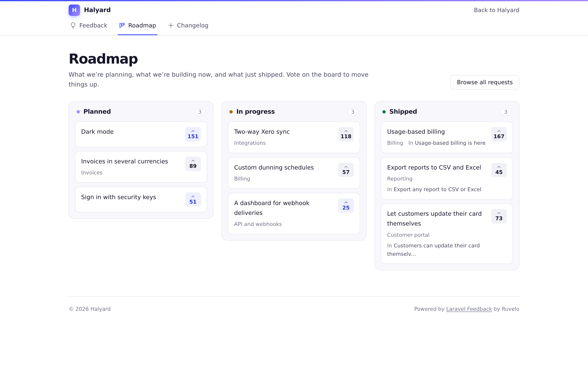Upvote Usage-based billing
The width and height of the screenshot is (588, 368).
pos(499,134)
